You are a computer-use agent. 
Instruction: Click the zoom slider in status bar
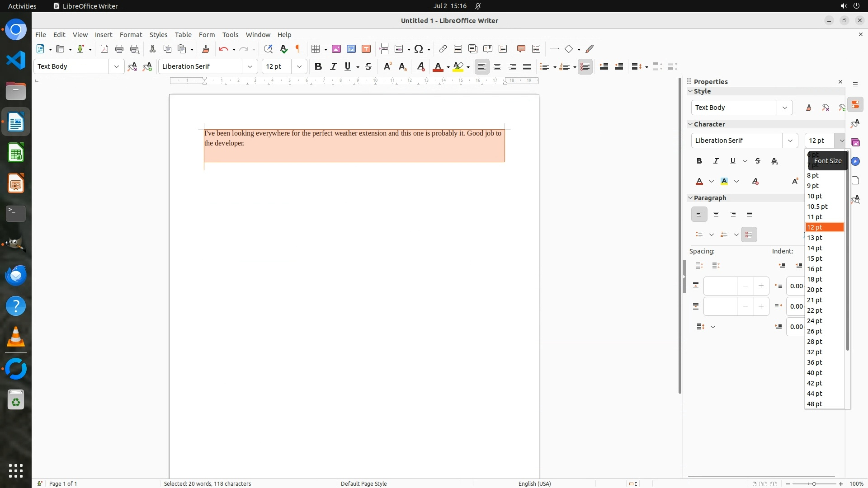coord(814,483)
